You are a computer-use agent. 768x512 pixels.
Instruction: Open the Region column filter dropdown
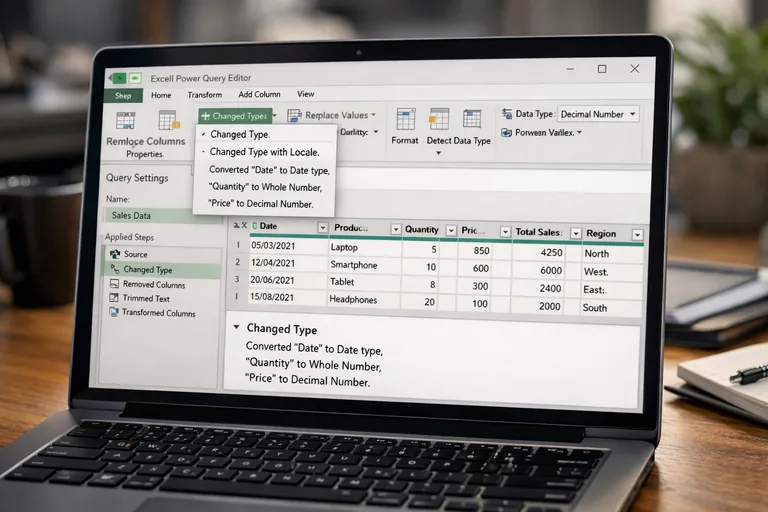[637, 235]
